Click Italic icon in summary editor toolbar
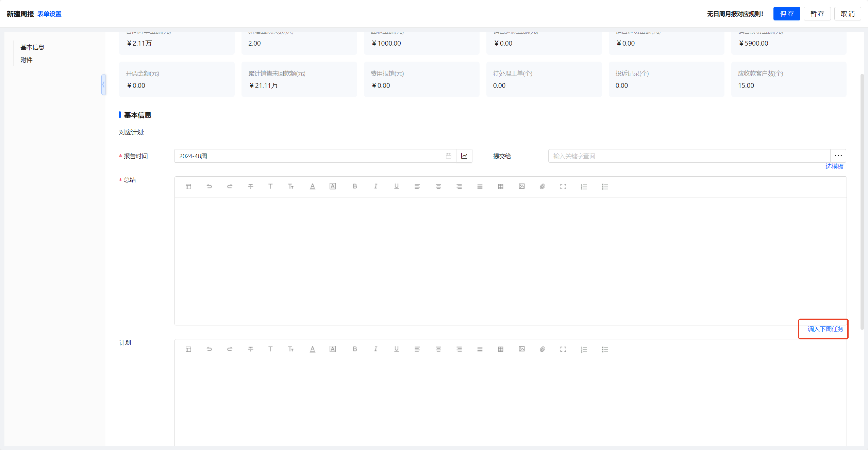 coord(375,186)
